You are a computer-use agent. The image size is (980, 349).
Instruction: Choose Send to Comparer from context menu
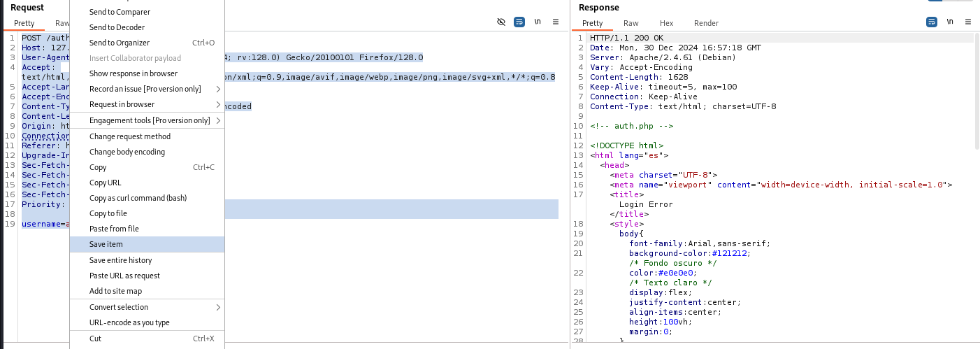point(147,12)
